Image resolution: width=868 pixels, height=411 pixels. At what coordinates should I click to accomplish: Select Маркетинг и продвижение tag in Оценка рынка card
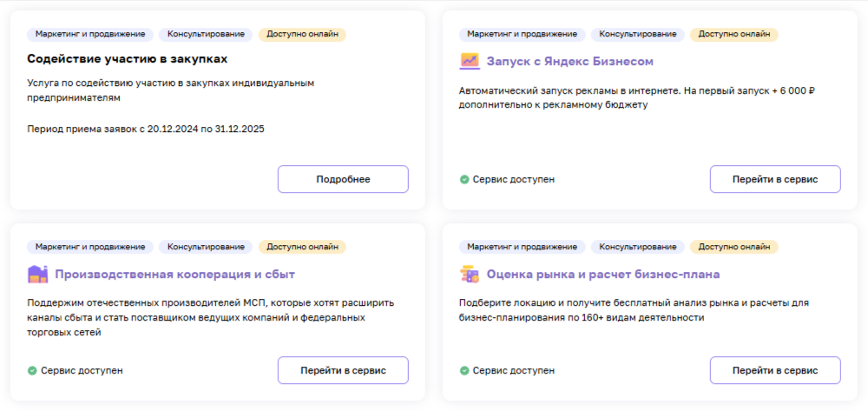point(522,247)
